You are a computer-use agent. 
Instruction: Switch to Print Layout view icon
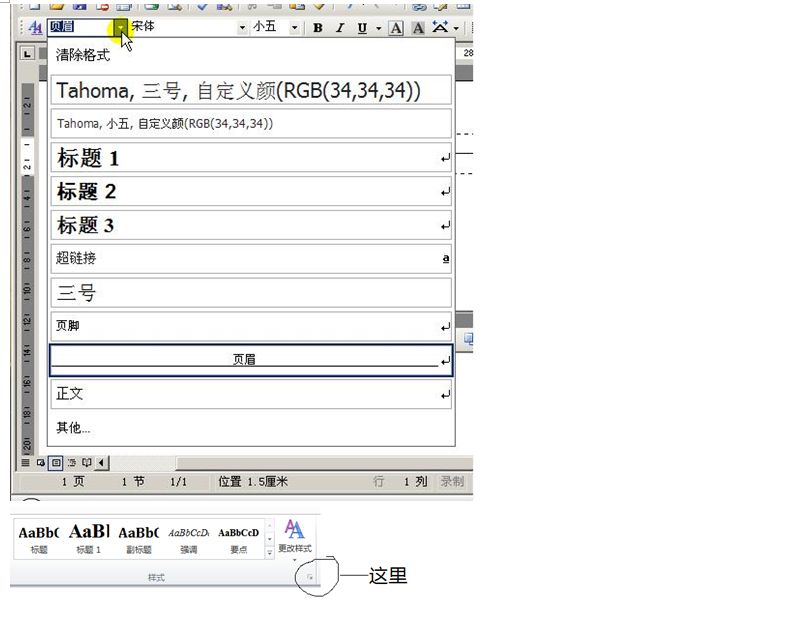pos(56,463)
